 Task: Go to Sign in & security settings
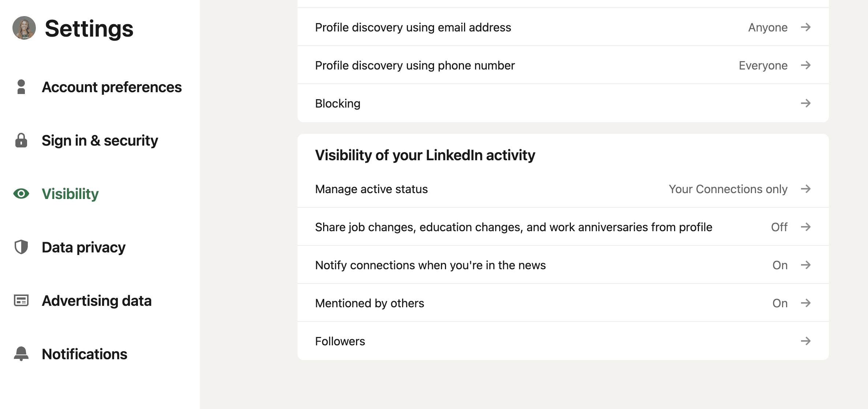[100, 140]
